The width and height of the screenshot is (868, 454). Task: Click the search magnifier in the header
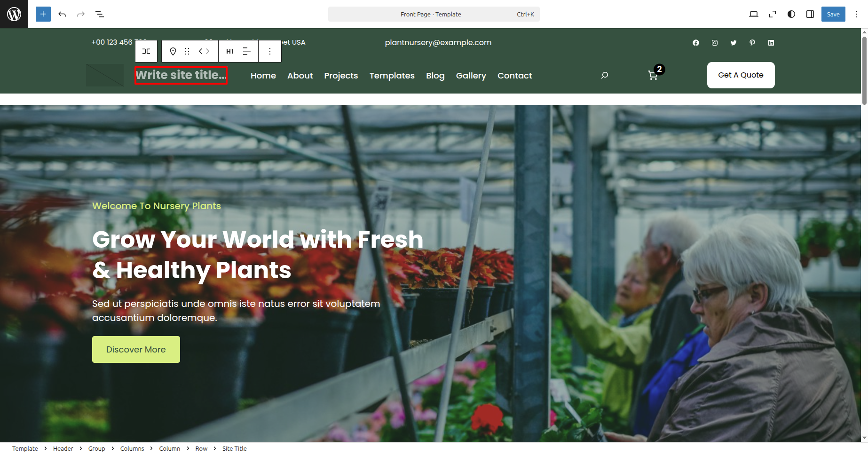click(605, 75)
